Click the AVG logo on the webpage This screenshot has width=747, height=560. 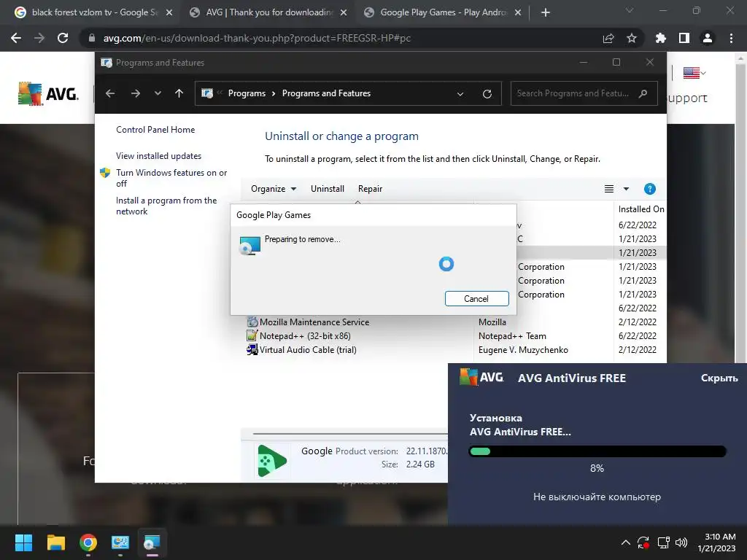pos(48,93)
